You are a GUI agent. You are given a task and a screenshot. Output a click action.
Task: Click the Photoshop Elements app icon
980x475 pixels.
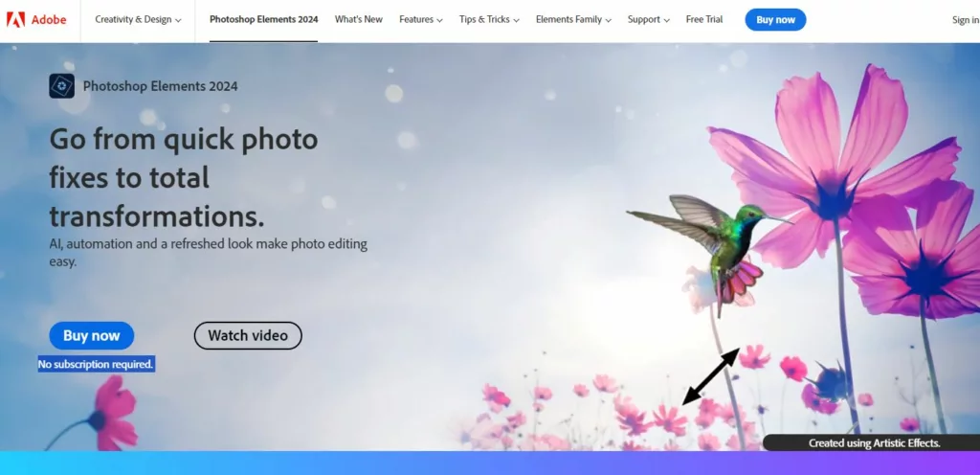62,86
